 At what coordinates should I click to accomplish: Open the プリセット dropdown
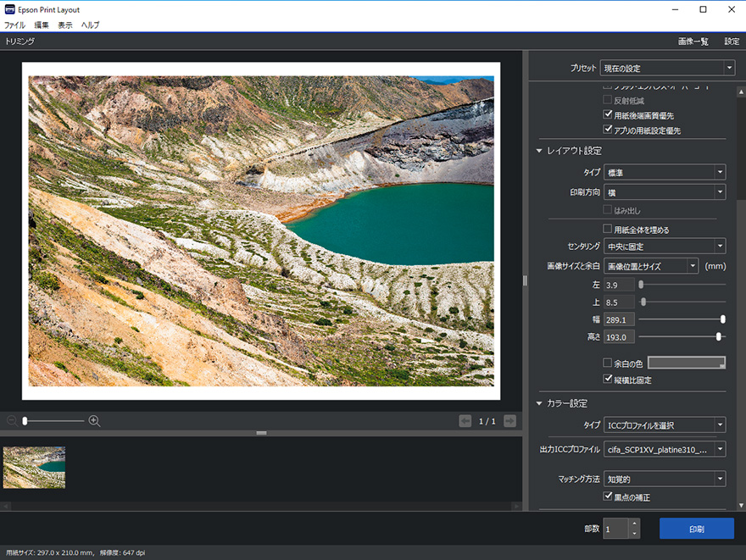point(666,68)
